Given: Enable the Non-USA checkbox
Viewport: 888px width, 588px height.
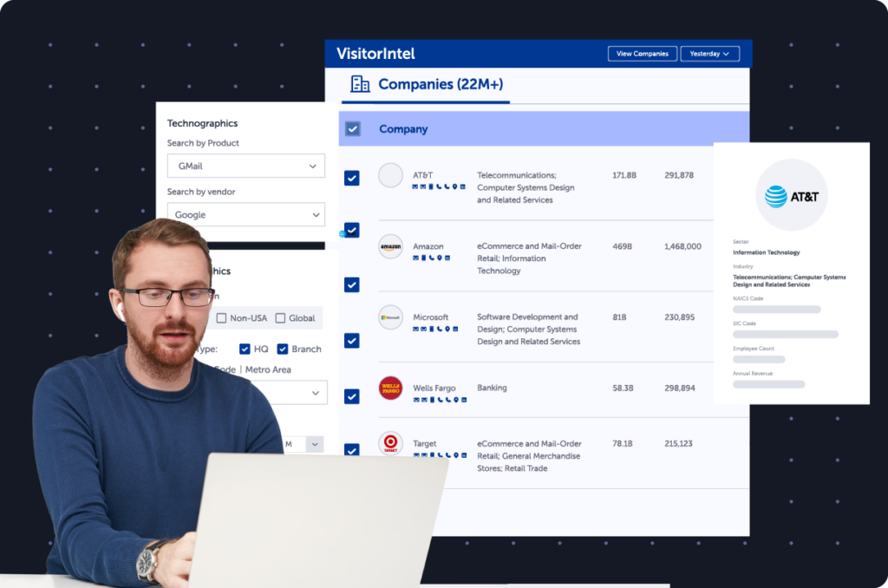Looking at the screenshot, I should (221, 317).
